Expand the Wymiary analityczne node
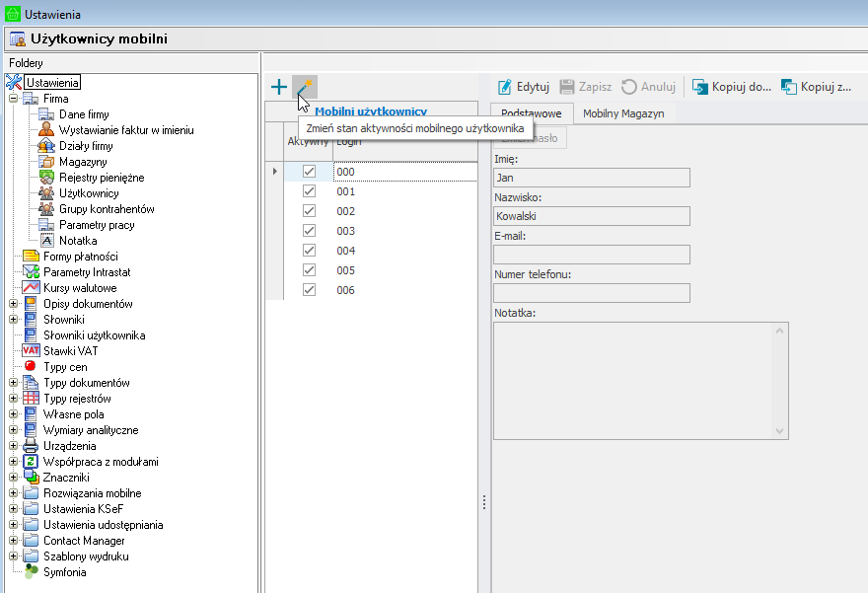 (13, 429)
